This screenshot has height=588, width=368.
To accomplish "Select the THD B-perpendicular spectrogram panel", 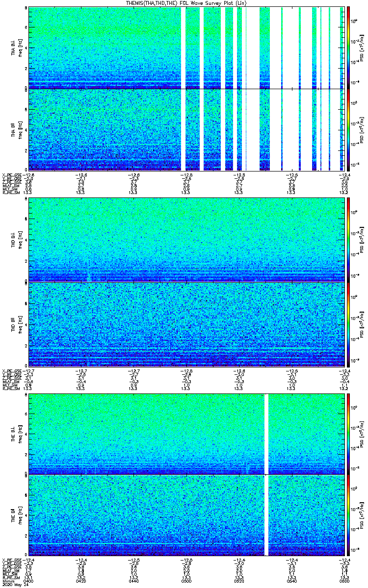I will pos(186,240).
